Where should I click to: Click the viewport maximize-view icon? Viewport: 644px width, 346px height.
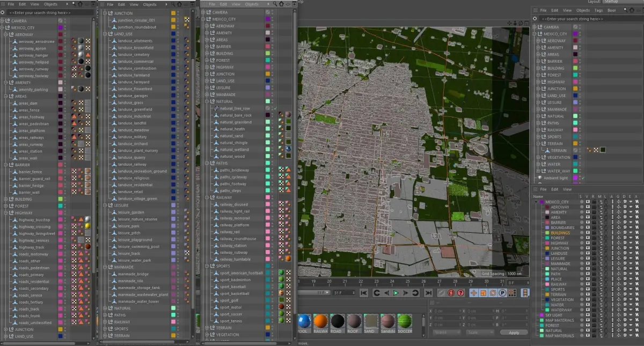(x=526, y=23)
